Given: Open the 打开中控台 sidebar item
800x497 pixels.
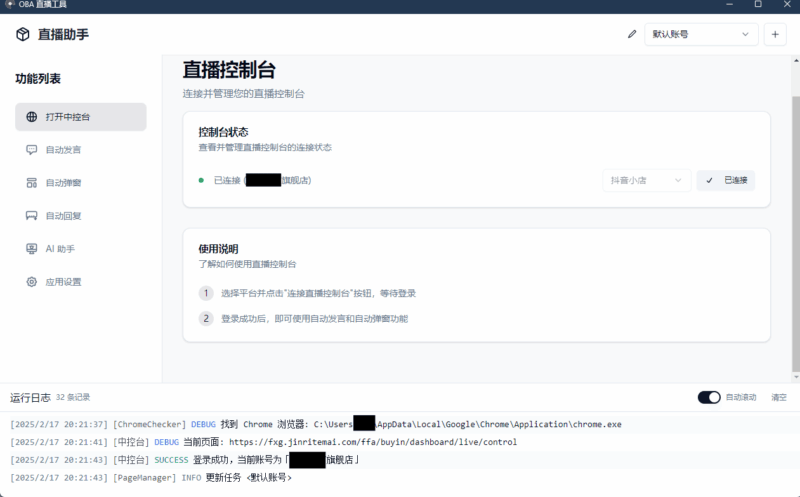Looking at the screenshot, I should point(81,117).
